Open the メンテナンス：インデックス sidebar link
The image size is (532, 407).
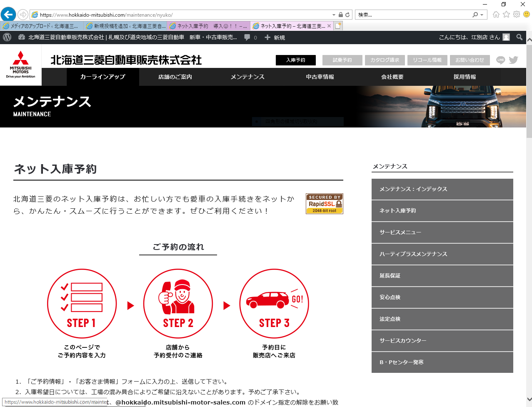coord(442,189)
